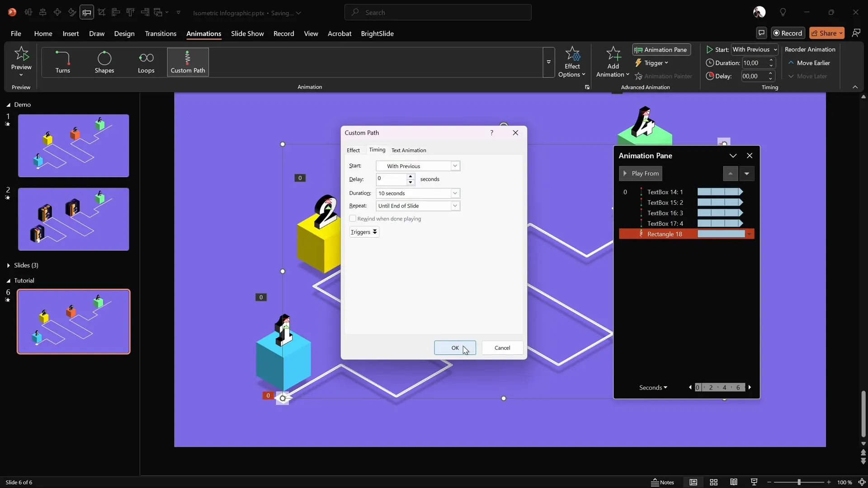Click the Share button
Viewport: 868px width, 488px height.
826,33
